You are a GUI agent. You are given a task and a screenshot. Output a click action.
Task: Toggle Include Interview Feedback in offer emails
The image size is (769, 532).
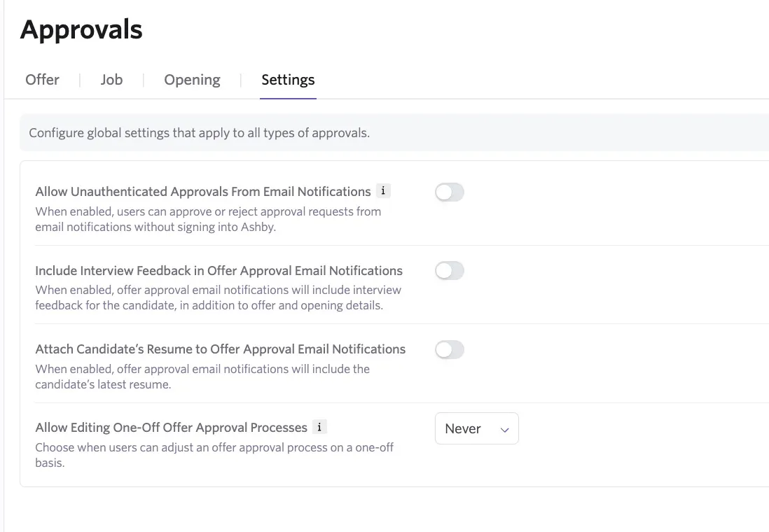point(449,271)
